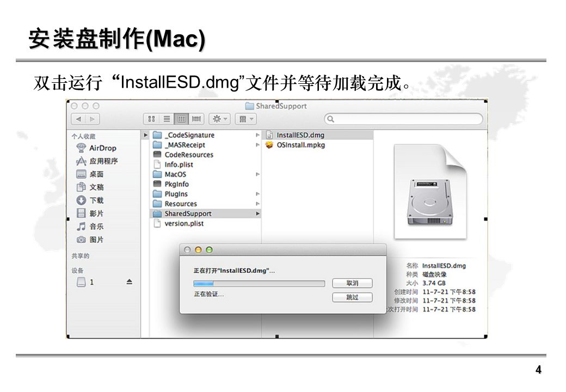
Task: Eject device 1 with eject icon
Action: pos(129,282)
